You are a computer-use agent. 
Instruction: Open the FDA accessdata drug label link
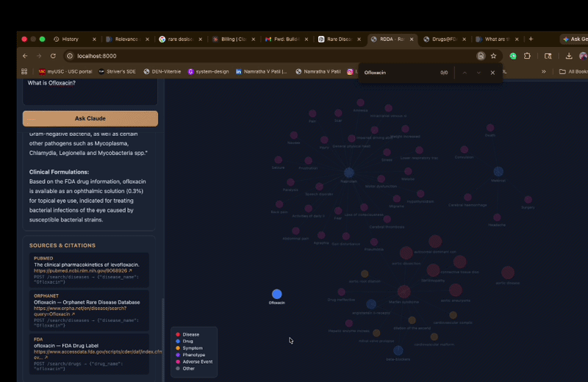(98, 354)
